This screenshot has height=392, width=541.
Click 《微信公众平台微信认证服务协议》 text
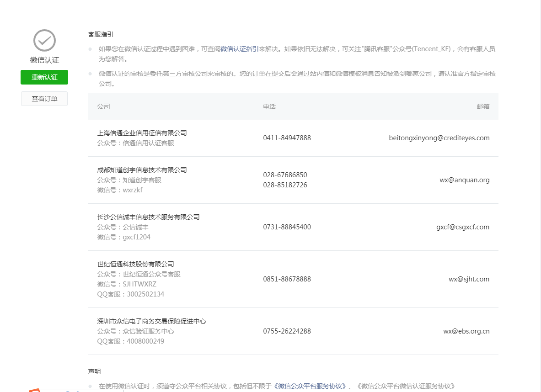click(406, 386)
